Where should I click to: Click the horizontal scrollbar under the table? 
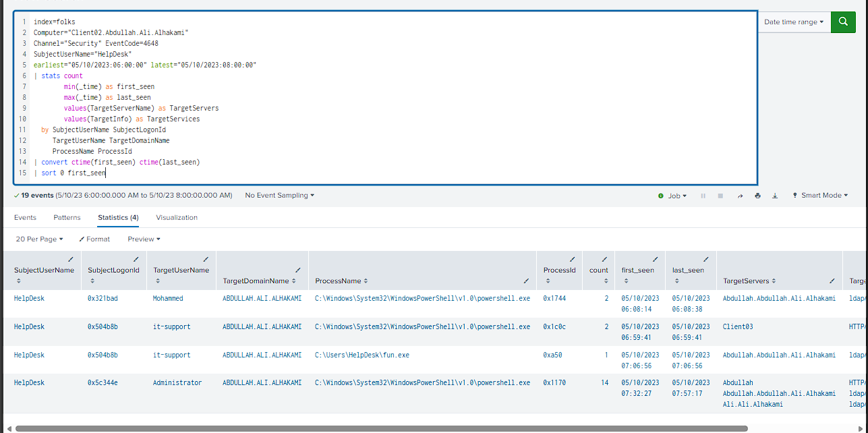pos(381,428)
